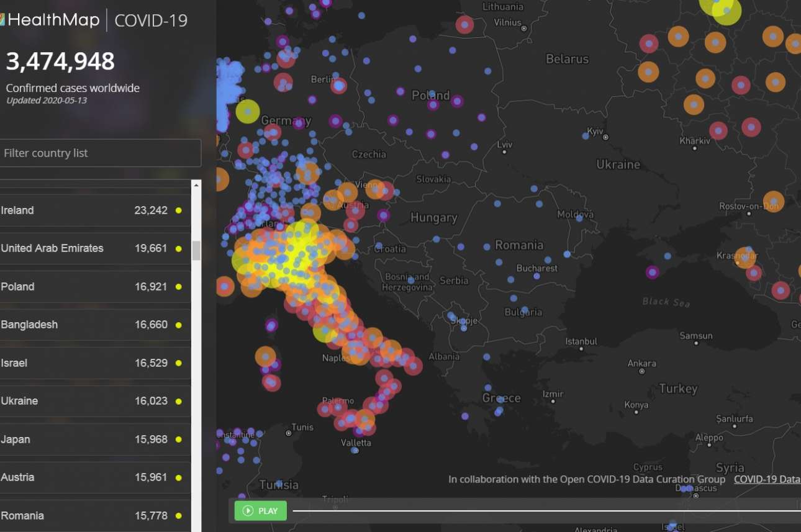Click the country list scrollbar thumb
The width and height of the screenshot is (801, 532).
click(x=196, y=250)
